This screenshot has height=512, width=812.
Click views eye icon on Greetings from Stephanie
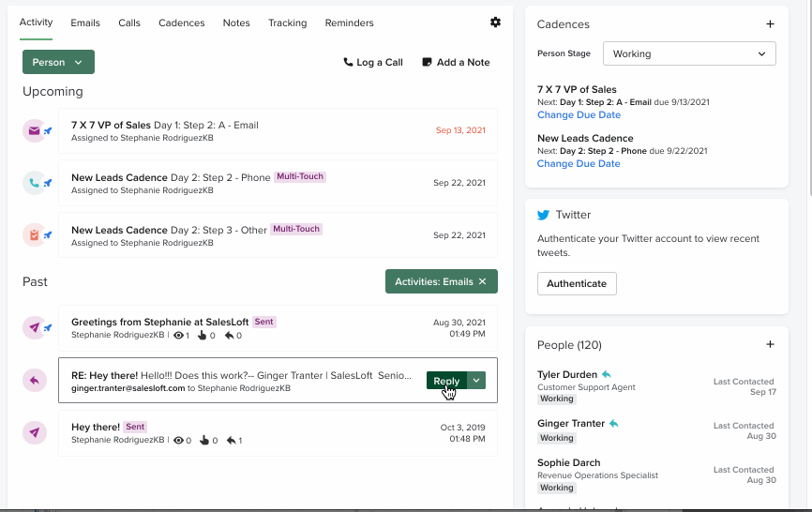pos(179,336)
